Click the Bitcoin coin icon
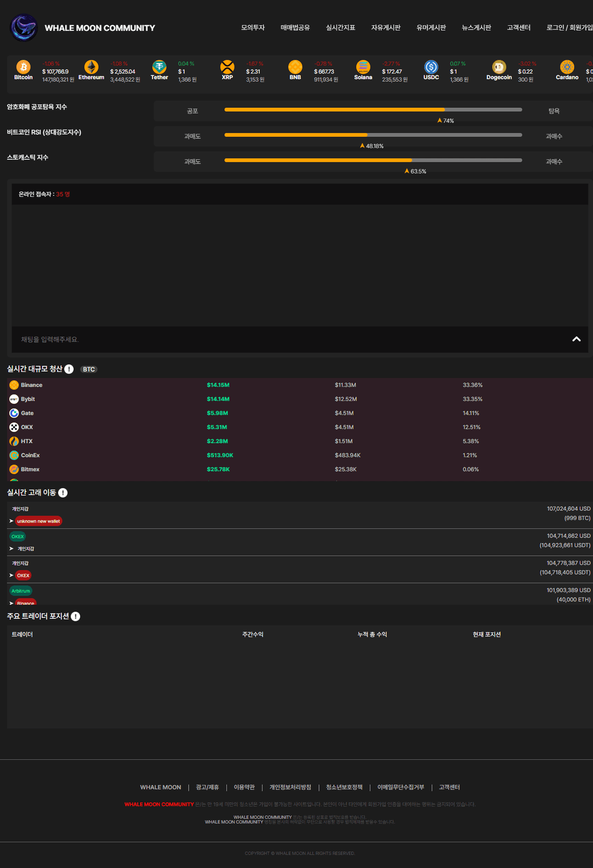This screenshot has height=868, width=593. coord(23,67)
